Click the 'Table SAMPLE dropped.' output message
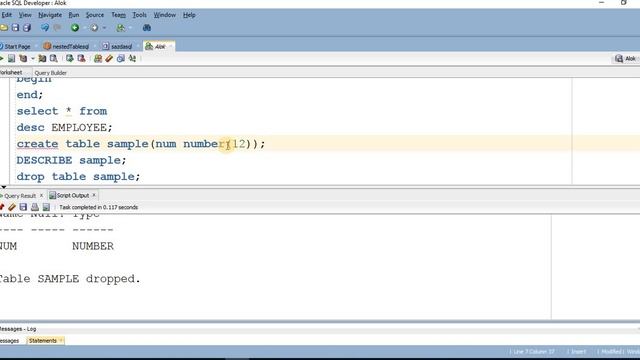The image size is (640, 360). 69,279
